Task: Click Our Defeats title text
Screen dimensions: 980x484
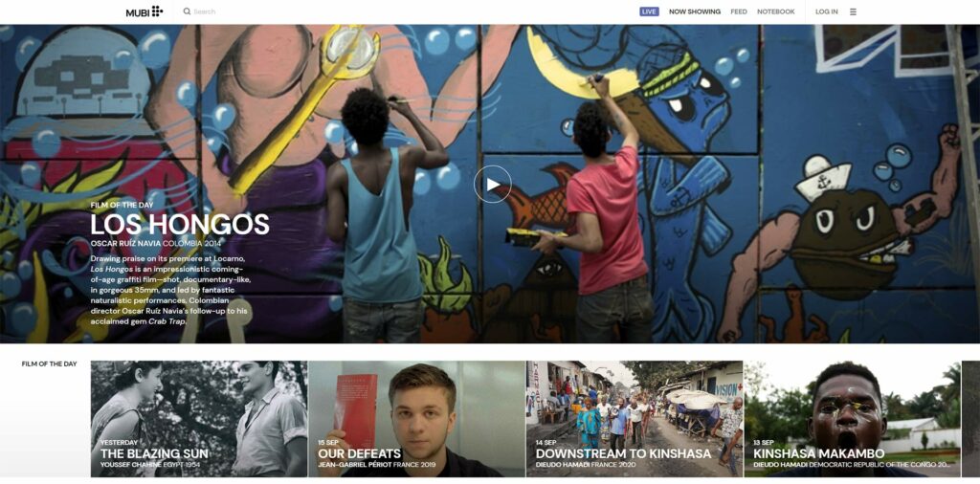Action: 360,454
